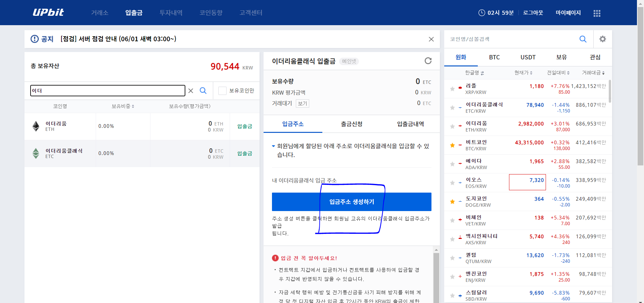Favorite the 엔진코인 ENJ/KRW star
Viewport: 644px width, 303px height.
pyautogui.click(x=452, y=277)
